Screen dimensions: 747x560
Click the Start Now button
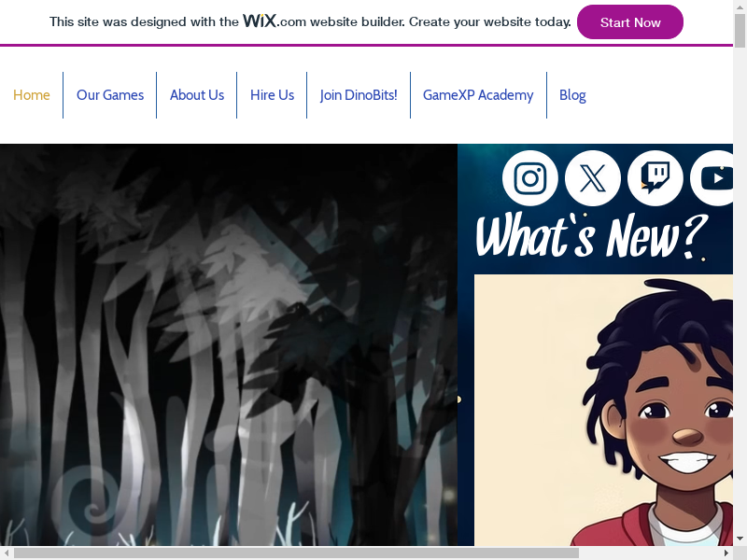click(629, 22)
